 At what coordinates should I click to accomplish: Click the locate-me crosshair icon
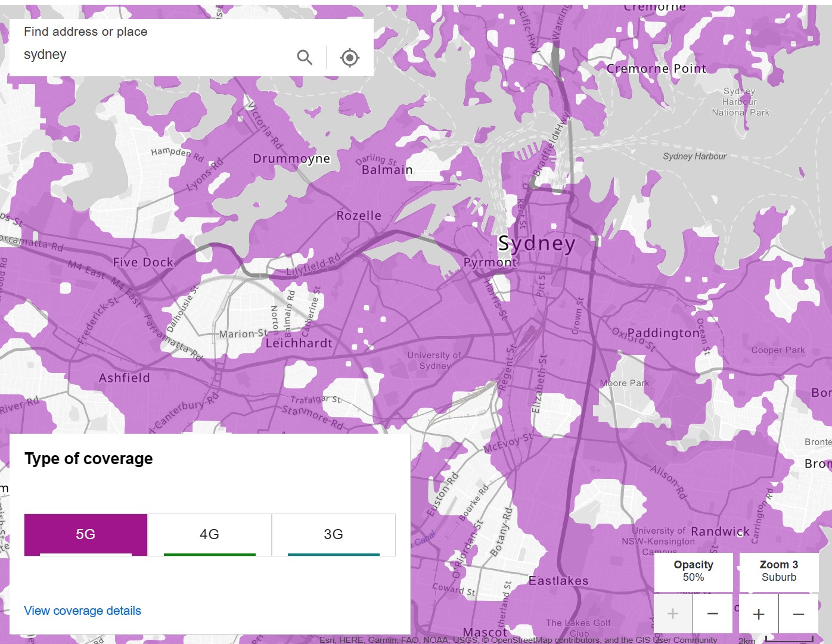coord(350,57)
